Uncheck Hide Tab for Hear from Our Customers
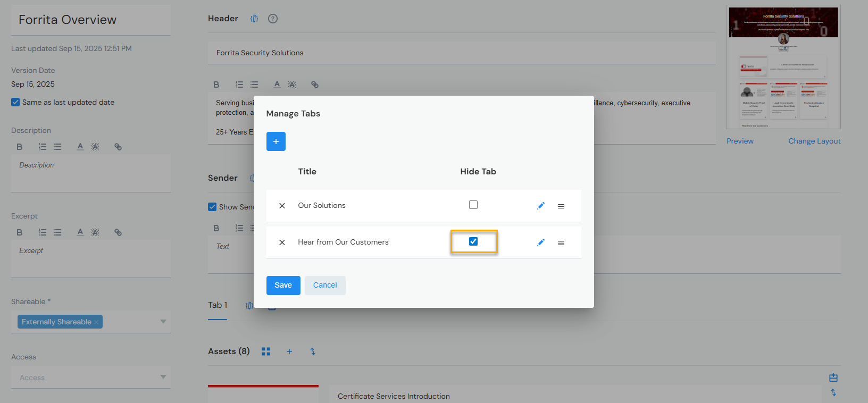The width and height of the screenshot is (868, 403). pyautogui.click(x=473, y=241)
